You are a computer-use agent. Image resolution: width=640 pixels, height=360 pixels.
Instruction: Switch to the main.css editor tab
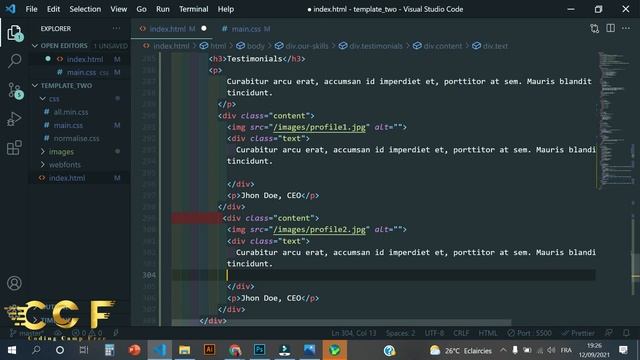tap(246, 29)
